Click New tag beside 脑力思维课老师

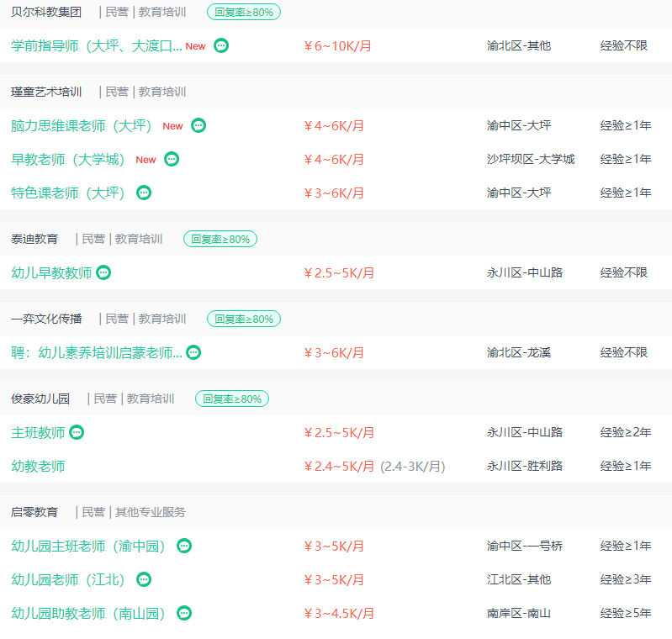(172, 126)
